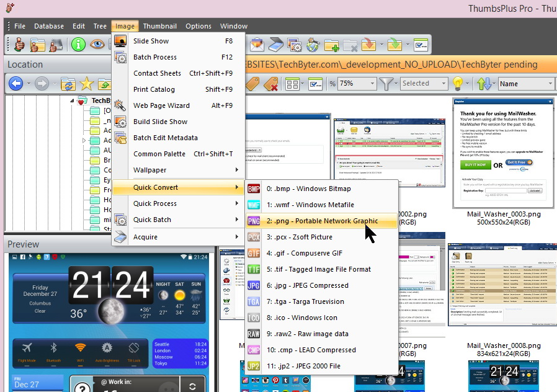The height and width of the screenshot is (392, 557).
Task: Click the move-to-folder icon with red arrow
Action: coord(368,45)
